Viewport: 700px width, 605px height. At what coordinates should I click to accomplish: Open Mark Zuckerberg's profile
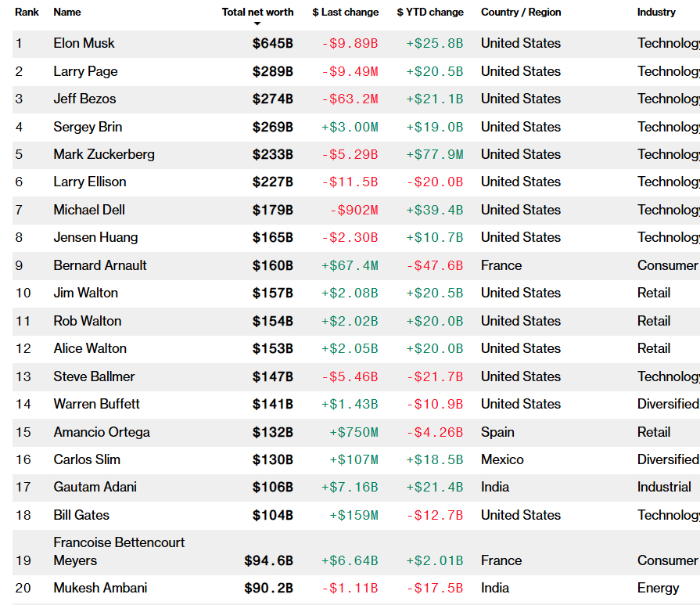click(104, 154)
